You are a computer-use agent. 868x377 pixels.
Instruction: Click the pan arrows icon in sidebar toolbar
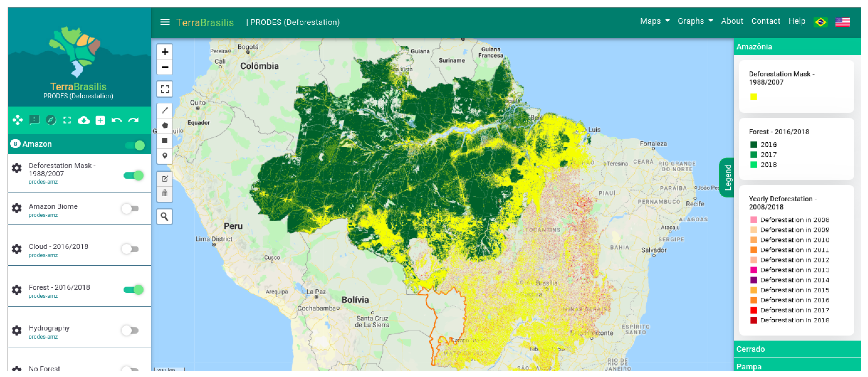coord(17,120)
